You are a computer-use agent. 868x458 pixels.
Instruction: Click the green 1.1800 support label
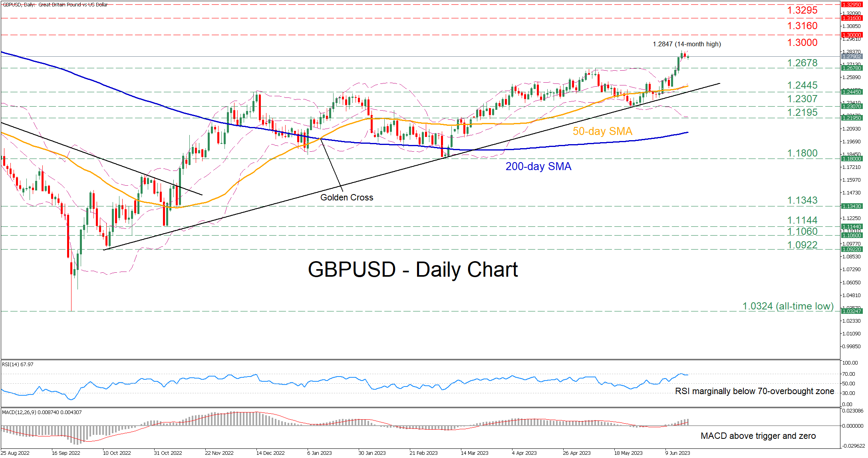tap(802, 153)
